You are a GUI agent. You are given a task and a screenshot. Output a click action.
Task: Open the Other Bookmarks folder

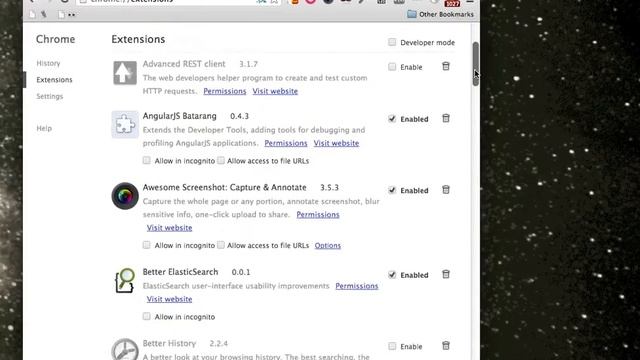pyautogui.click(x=440, y=14)
